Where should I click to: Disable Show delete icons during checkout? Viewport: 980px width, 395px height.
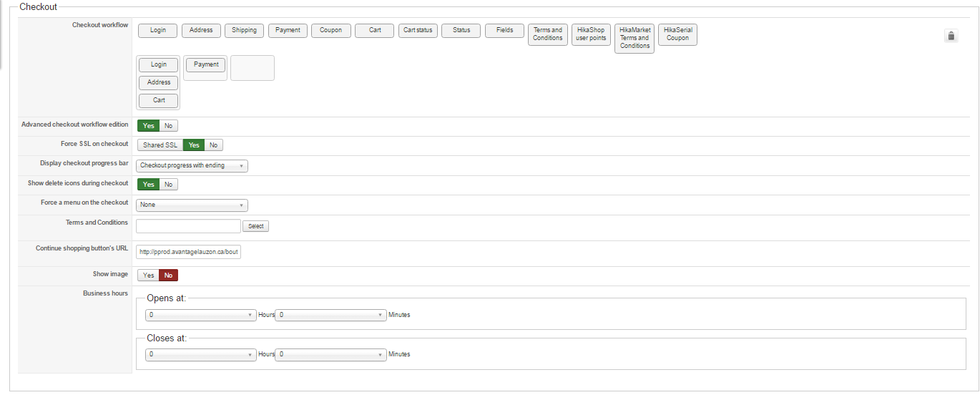click(x=169, y=185)
